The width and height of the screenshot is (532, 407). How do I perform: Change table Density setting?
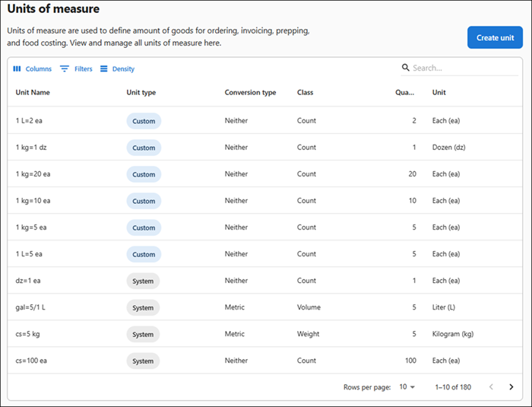pos(117,69)
